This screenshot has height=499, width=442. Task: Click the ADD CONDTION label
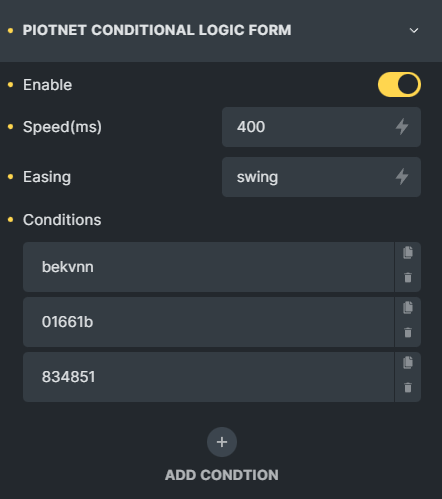pos(222,475)
